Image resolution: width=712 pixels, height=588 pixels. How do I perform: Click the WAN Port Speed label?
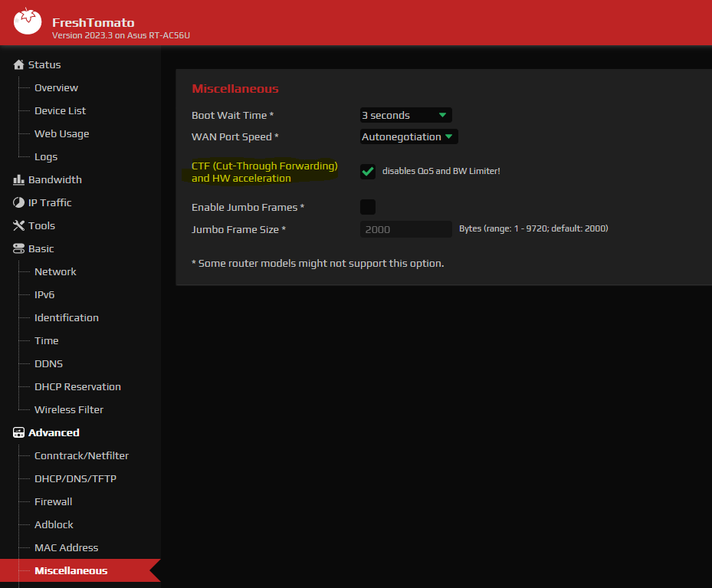point(235,136)
